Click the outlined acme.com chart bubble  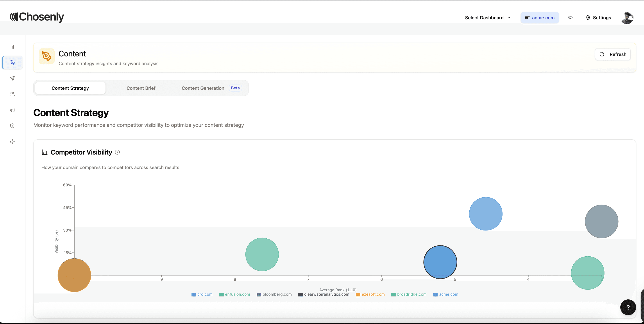(440, 262)
